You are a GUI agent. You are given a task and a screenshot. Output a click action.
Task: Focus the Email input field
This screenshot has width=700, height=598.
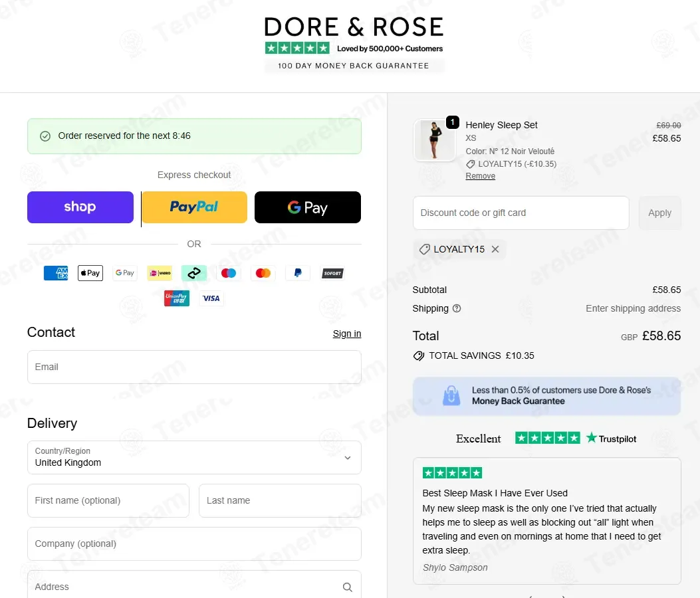[194, 367]
